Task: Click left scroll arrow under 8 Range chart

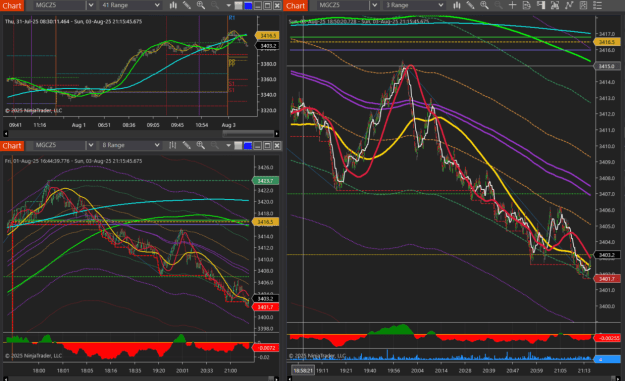Action: [x=6, y=378]
